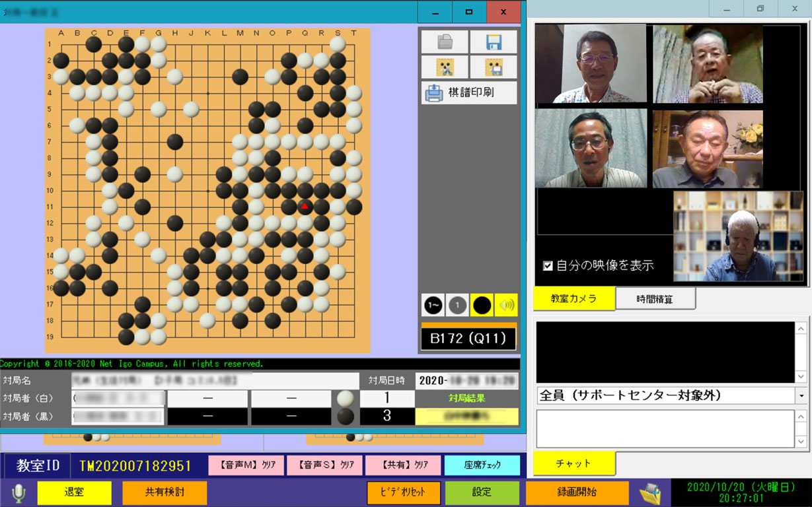Select the 教室カメラ tab
The height and width of the screenshot is (507, 812).
[x=573, y=299]
